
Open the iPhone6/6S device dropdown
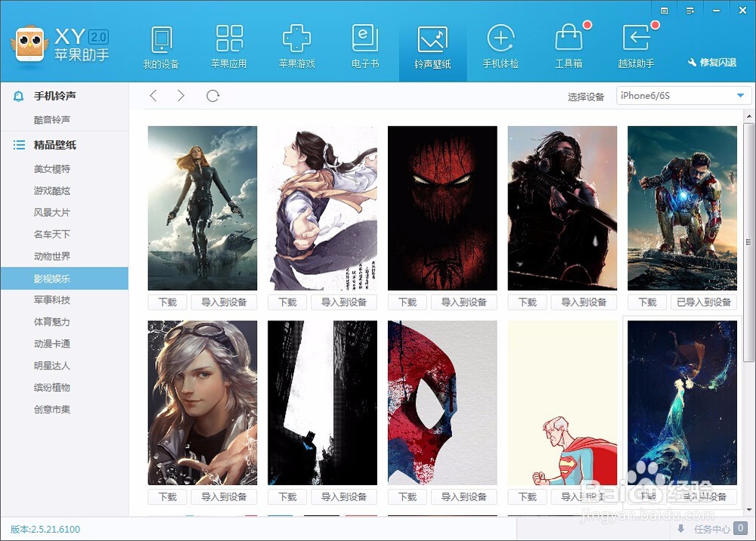[x=683, y=95]
